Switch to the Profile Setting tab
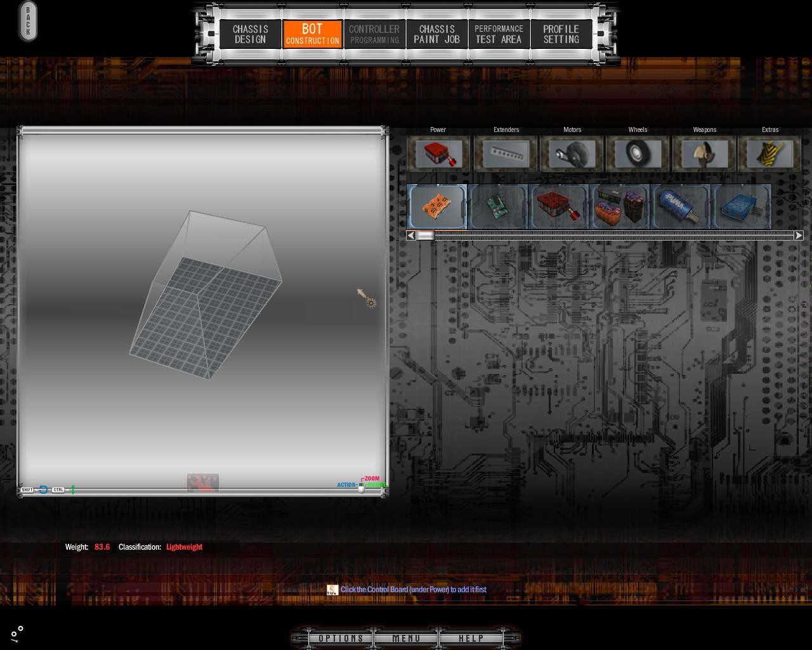Image resolution: width=812 pixels, height=650 pixels. click(561, 34)
